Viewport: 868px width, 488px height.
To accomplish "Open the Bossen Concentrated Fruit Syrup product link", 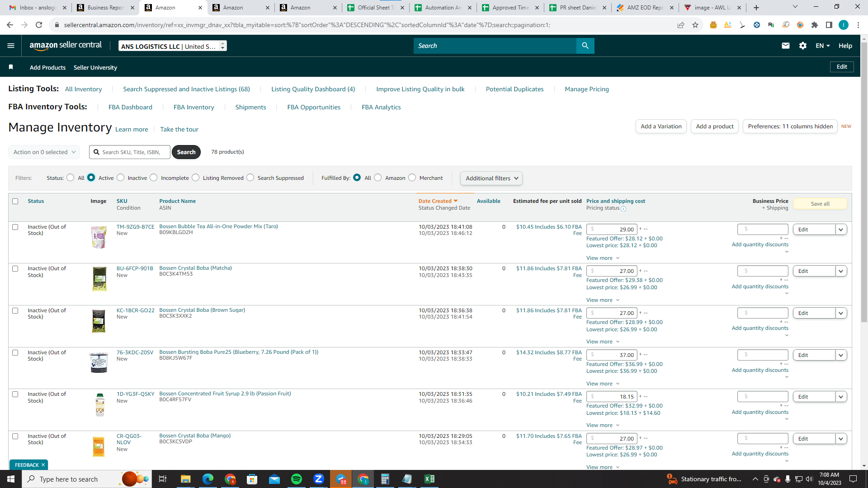I will 225,394.
